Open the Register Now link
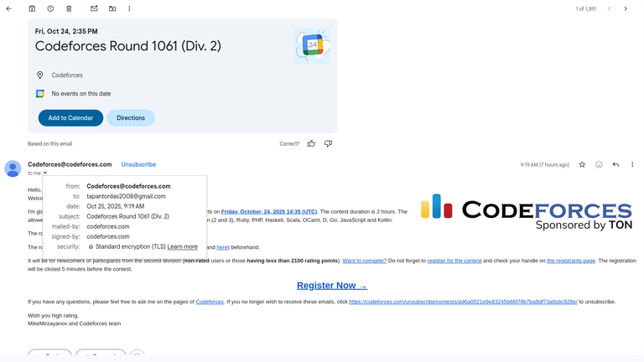The width and height of the screenshot is (644, 362). (x=331, y=285)
